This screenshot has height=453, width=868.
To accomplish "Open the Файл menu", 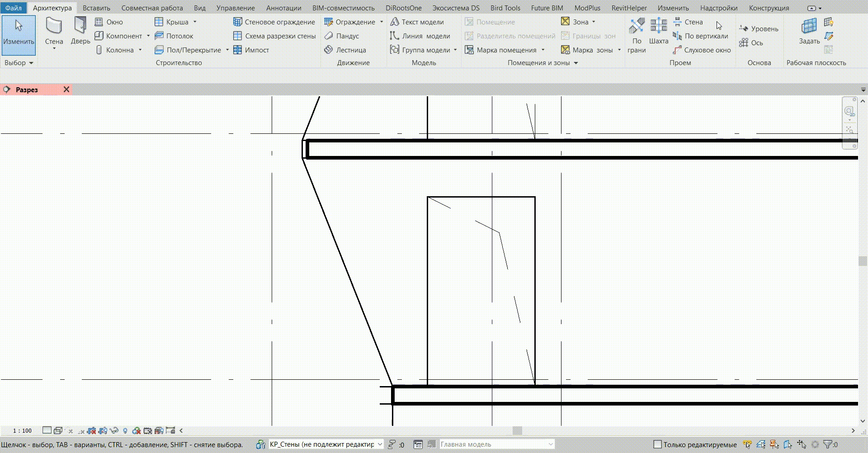I will coord(14,8).
